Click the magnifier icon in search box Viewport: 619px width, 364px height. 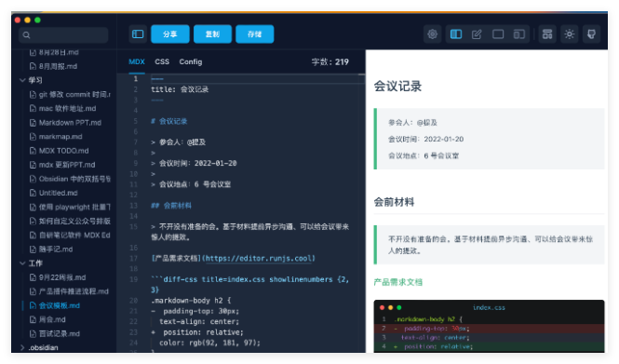[x=26, y=35]
